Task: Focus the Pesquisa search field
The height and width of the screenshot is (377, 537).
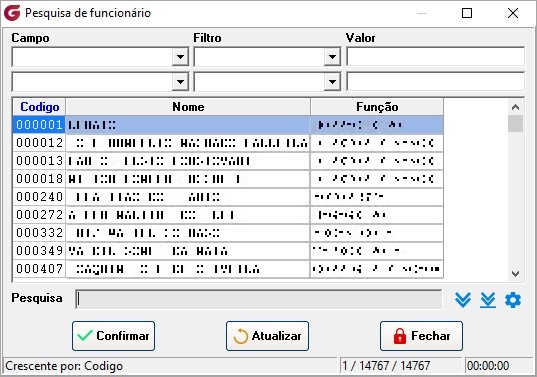Action: pyautogui.click(x=259, y=299)
